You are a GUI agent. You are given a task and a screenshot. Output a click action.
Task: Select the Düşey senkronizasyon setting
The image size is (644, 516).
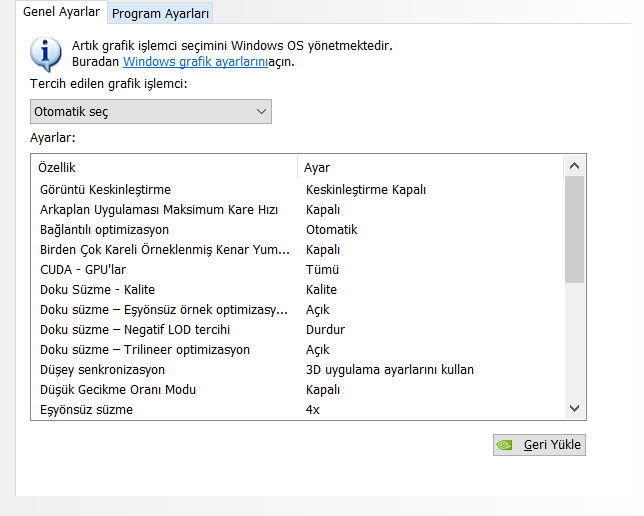pos(102,369)
